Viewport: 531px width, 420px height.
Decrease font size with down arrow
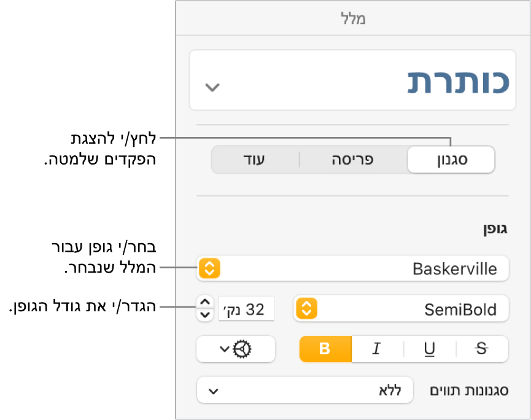[x=204, y=315]
